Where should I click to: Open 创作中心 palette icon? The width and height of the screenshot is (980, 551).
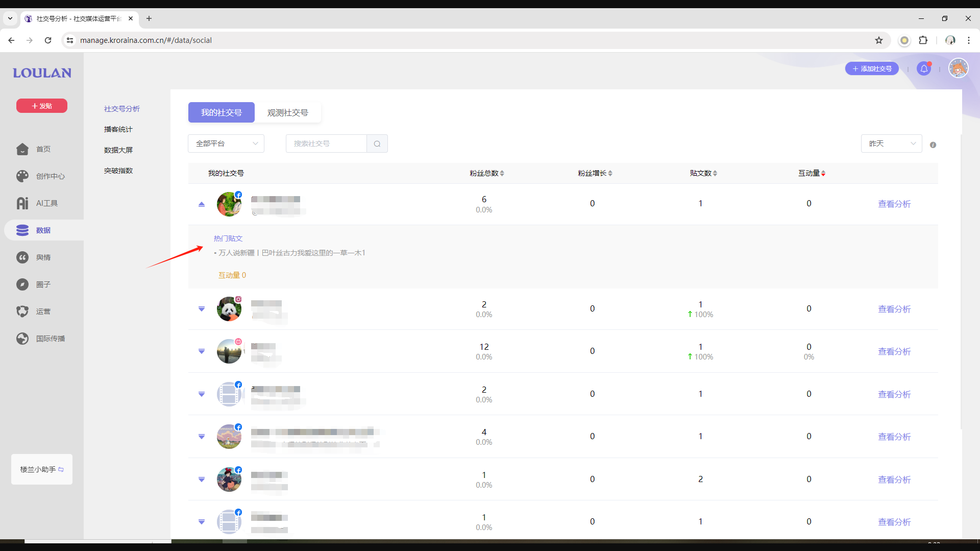pos(22,176)
